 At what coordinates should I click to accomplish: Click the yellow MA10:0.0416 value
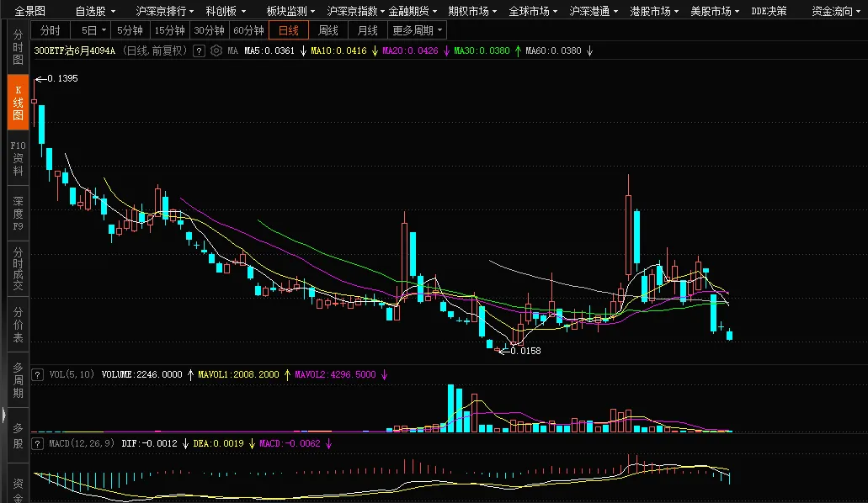point(338,51)
